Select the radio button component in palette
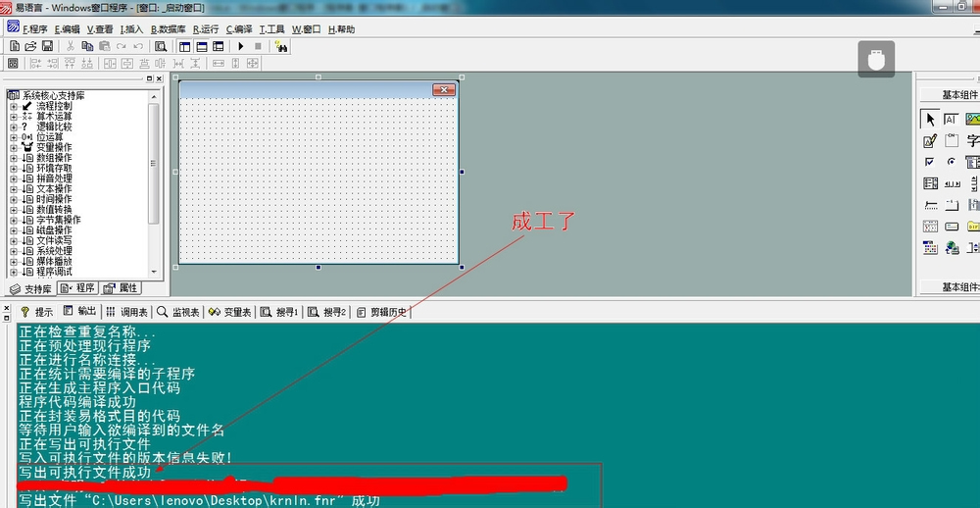Viewport: 980px width, 508px height. point(952,162)
